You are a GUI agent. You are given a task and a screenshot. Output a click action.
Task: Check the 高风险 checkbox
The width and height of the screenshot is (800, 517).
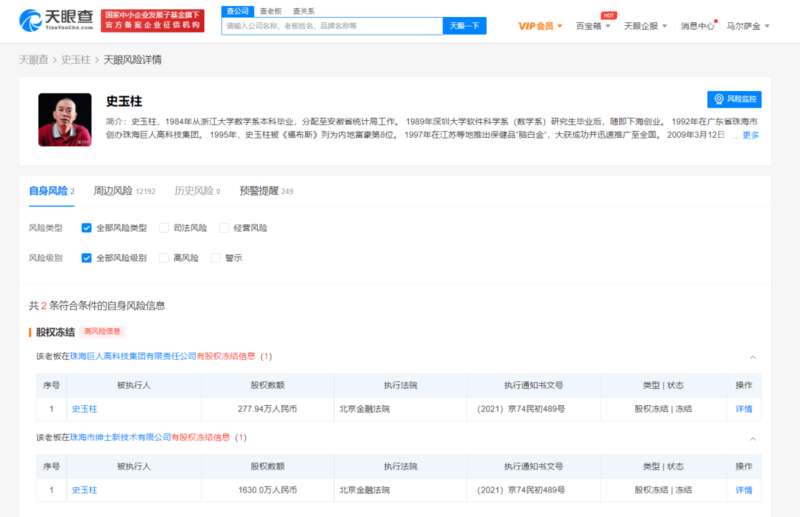[164, 258]
